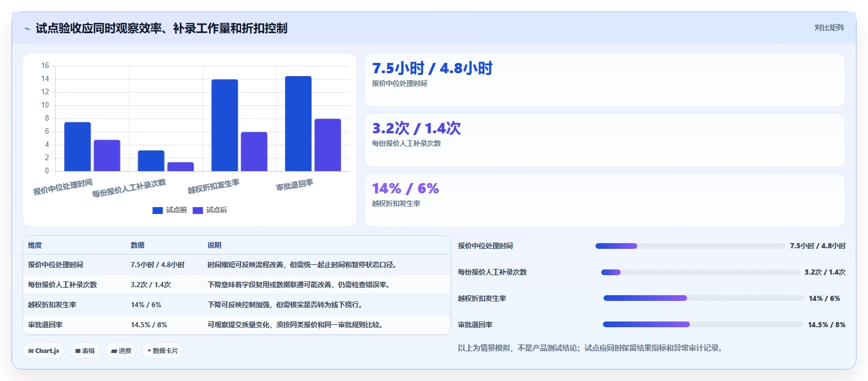Click the 进度 tag
Image resolution: width=868 pixels, height=381 pixels.
(121, 351)
